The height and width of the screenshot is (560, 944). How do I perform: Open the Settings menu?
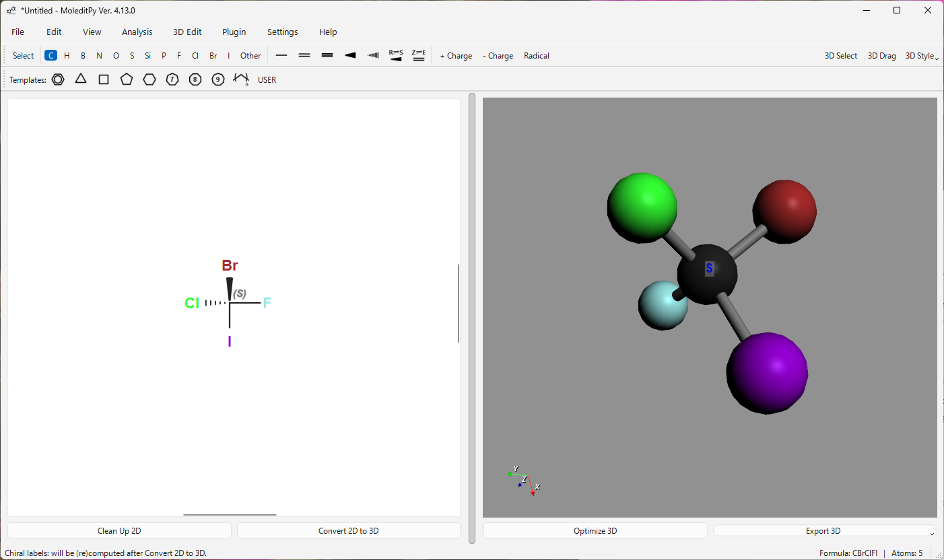pos(283,32)
